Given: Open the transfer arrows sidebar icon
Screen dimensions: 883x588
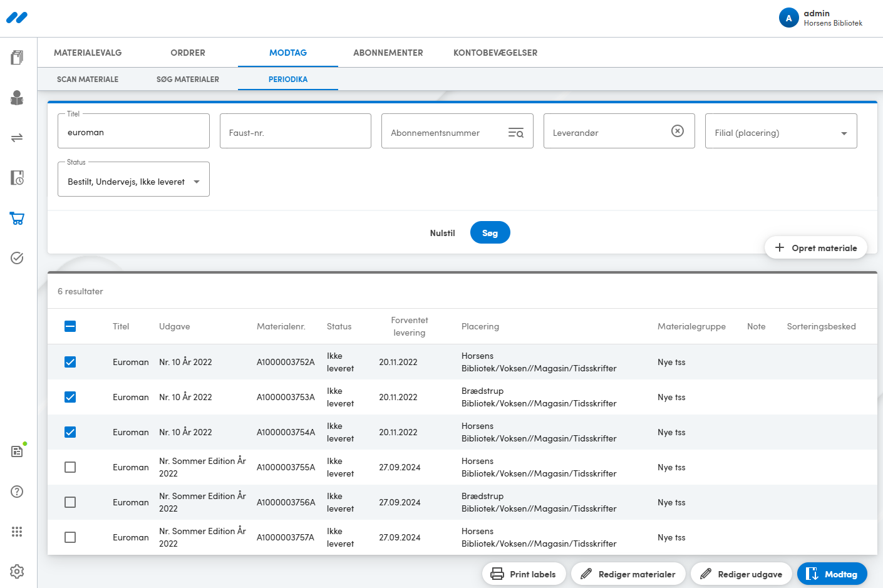Looking at the screenshot, I should (17, 138).
